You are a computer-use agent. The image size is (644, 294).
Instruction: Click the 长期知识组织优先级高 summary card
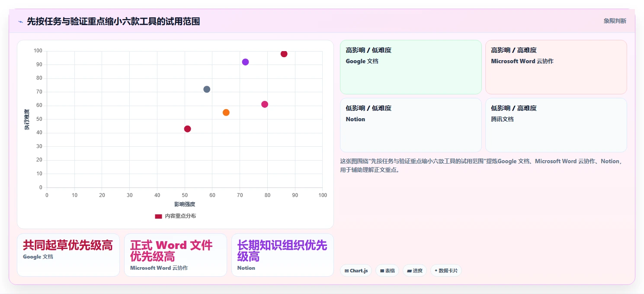pyautogui.click(x=282, y=255)
